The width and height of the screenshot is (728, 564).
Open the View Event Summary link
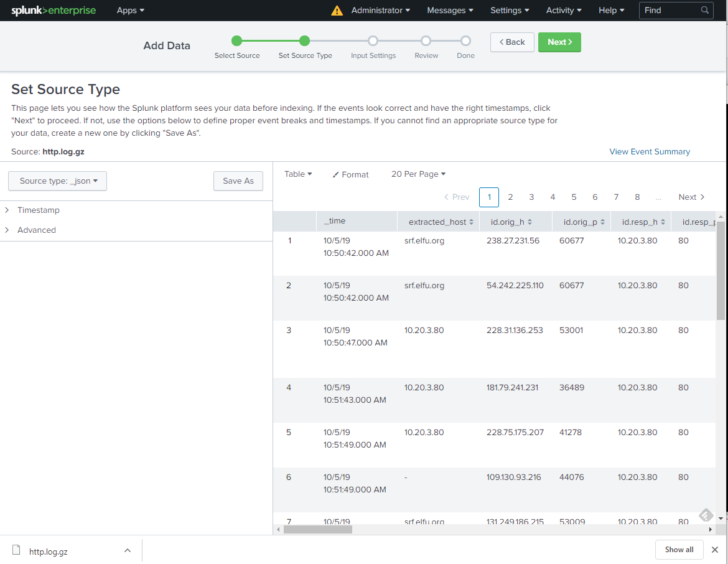click(x=649, y=152)
